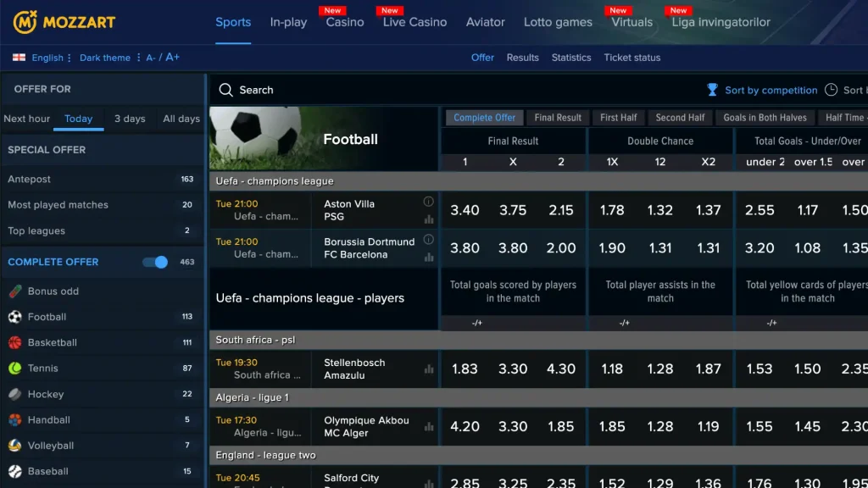868x488 pixels.
Task: Click the England flag language icon
Action: tap(19, 58)
